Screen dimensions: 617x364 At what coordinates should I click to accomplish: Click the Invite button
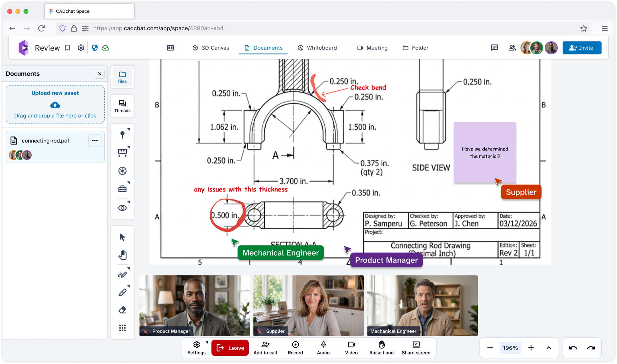pyautogui.click(x=582, y=48)
